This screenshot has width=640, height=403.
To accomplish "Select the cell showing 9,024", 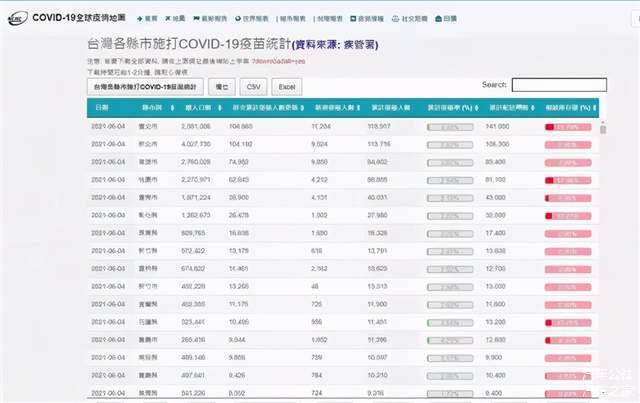I will pos(320,144).
